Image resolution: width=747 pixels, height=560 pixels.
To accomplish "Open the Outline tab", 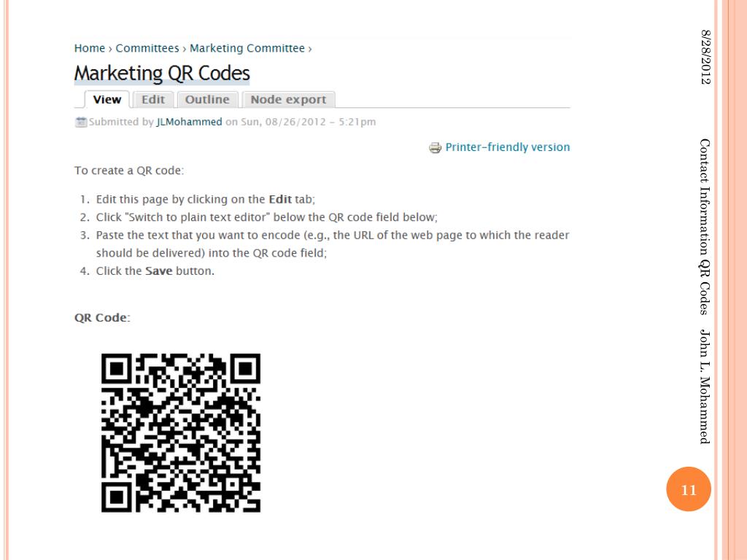I will [x=207, y=99].
